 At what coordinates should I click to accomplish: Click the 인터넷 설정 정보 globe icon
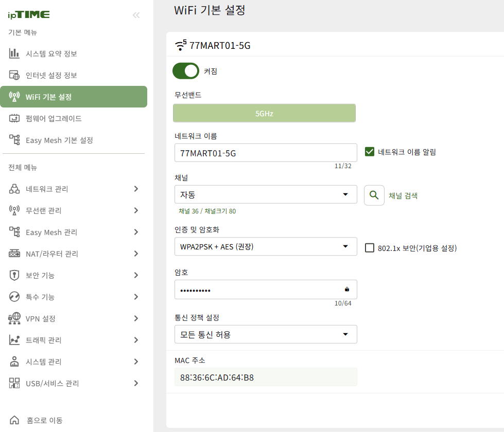[x=14, y=75]
